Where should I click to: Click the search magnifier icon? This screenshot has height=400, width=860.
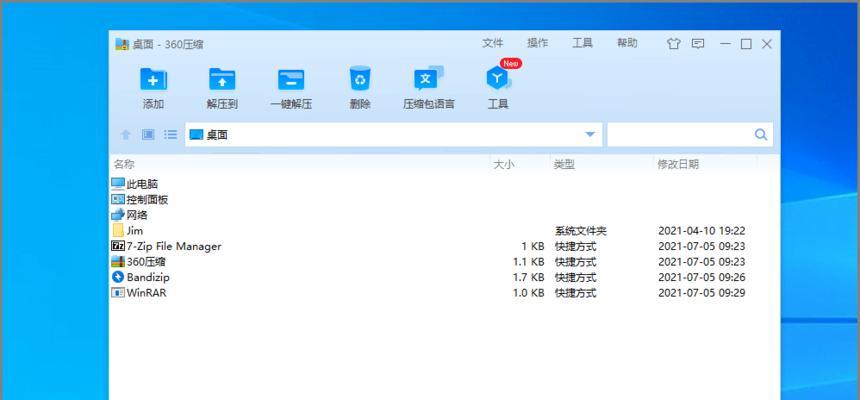[x=761, y=134]
